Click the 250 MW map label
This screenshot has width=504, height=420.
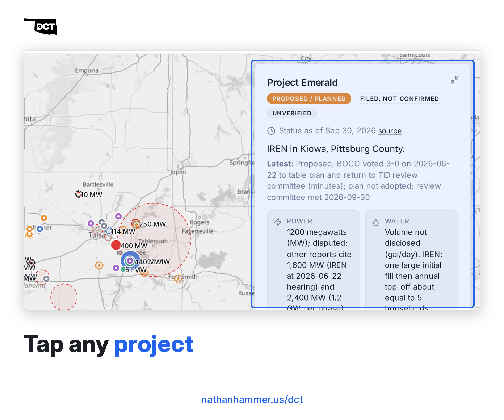click(152, 224)
